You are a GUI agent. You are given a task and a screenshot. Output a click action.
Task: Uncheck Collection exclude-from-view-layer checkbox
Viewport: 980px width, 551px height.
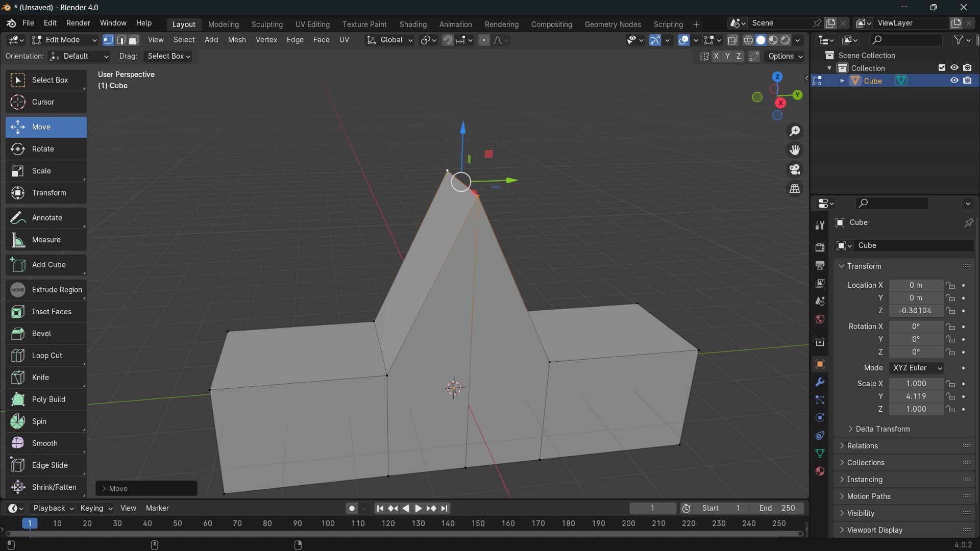pyautogui.click(x=942, y=68)
